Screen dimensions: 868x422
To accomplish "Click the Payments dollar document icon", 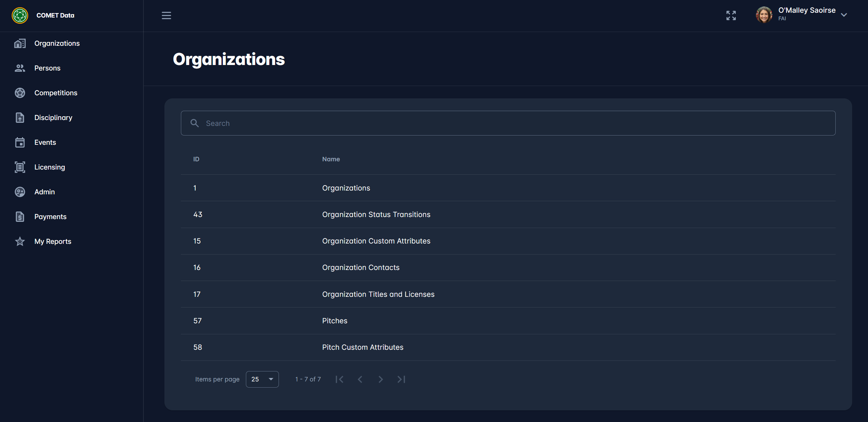I will click(x=20, y=217).
